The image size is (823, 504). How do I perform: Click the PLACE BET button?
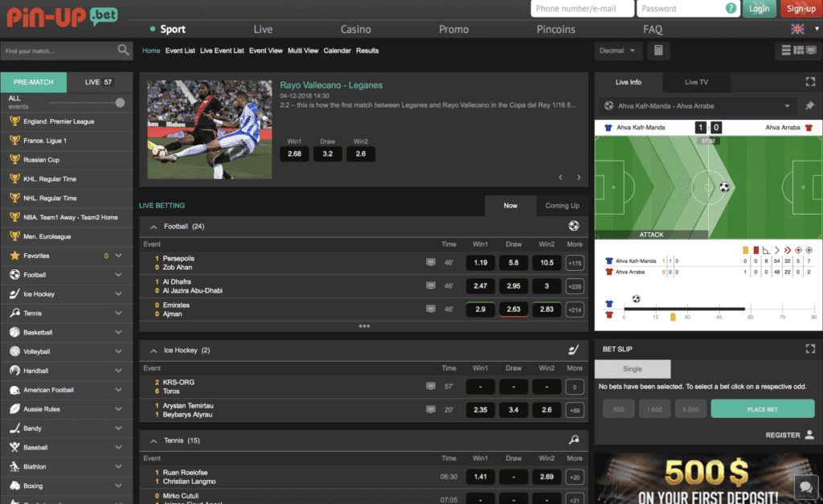[763, 409]
